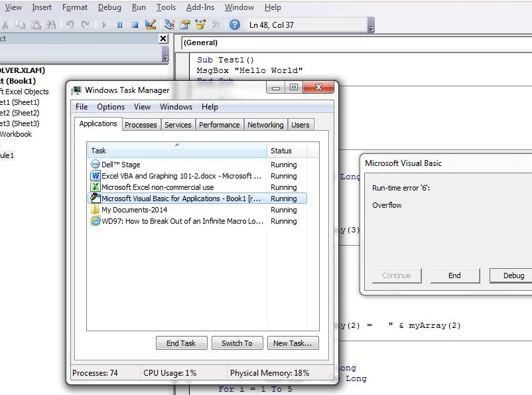
Task: Select the Dell Stage task
Action: (x=198, y=165)
